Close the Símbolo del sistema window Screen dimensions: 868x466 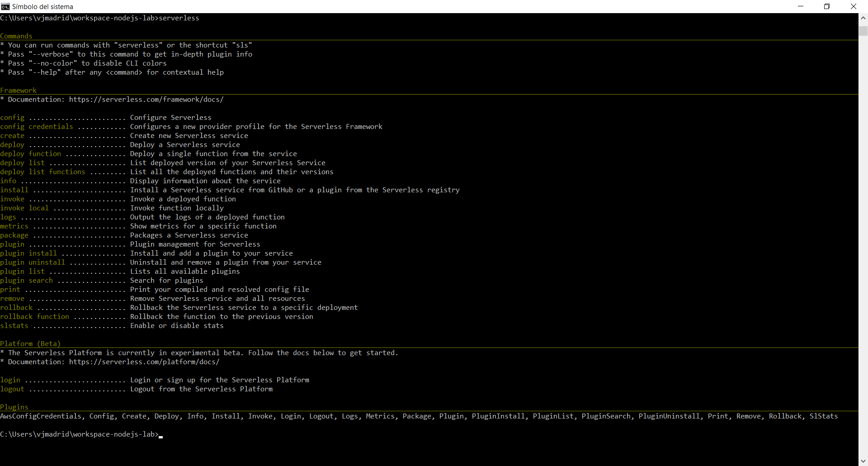[x=854, y=6]
